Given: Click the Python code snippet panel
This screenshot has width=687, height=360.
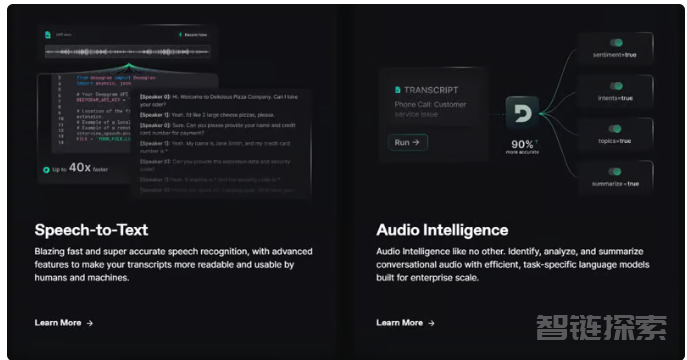Looking at the screenshot, I should coord(91,113).
